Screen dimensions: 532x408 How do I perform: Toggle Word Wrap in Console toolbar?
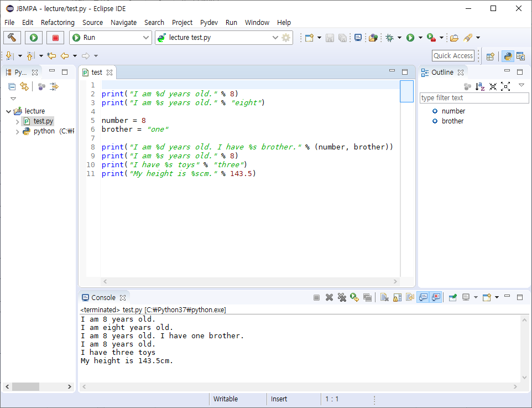[x=410, y=298]
